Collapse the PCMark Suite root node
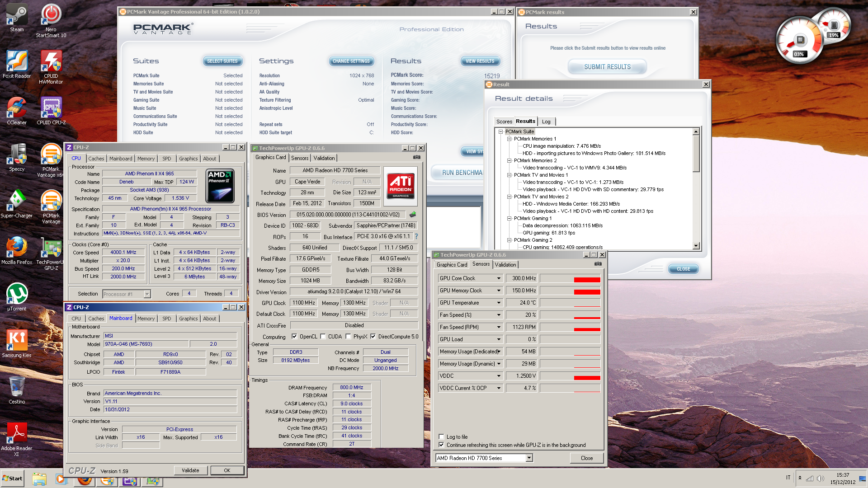The height and width of the screenshot is (488, 868). coord(500,131)
